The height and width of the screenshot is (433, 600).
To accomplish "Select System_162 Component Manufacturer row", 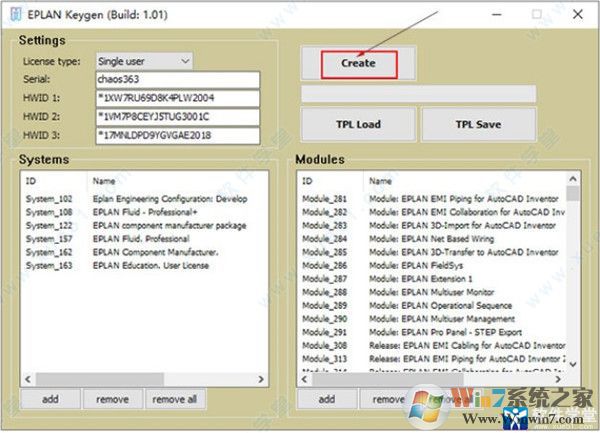I will click(144, 252).
